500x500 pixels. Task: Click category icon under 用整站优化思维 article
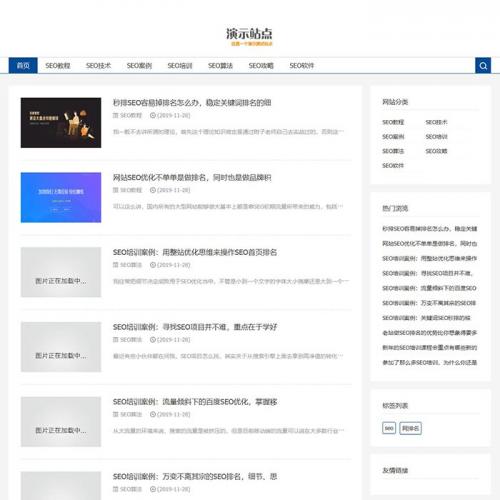coord(116,265)
